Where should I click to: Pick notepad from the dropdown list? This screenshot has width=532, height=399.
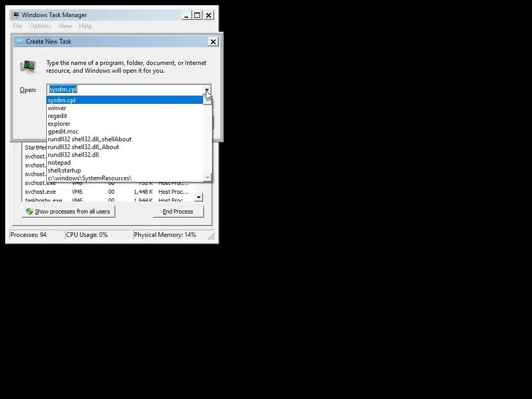pos(125,163)
